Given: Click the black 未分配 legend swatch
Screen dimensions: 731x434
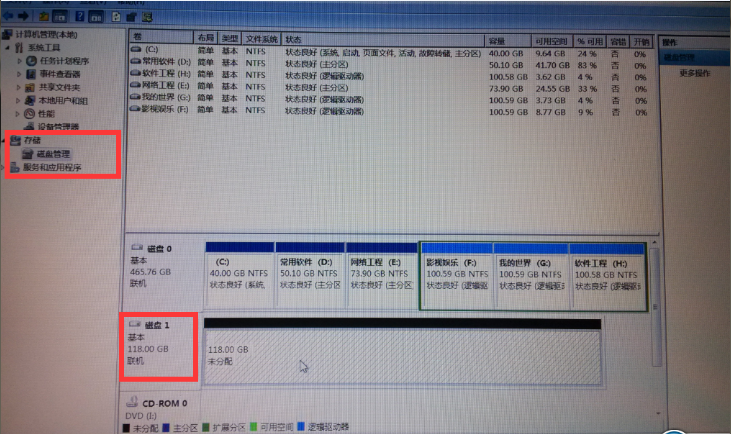Looking at the screenshot, I should (126, 427).
